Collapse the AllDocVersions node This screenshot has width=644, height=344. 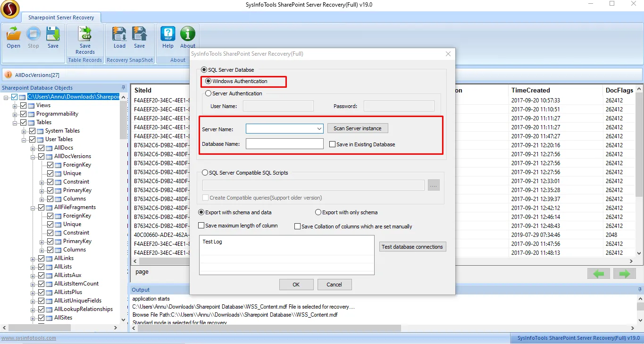[33, 156]
